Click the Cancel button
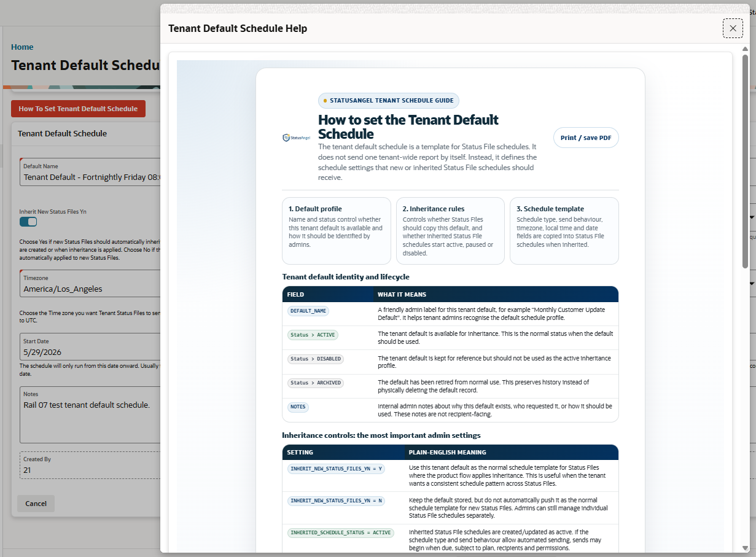The width and height of the screenshot is (756, 557). [36, 504]
